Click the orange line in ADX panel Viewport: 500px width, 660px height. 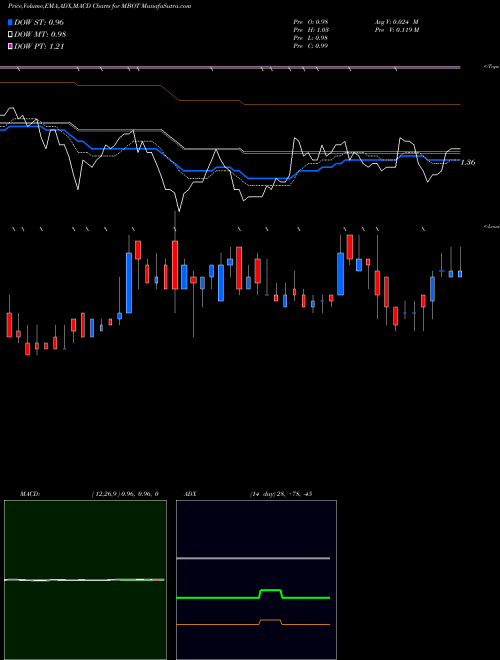[x=253, y=624]
